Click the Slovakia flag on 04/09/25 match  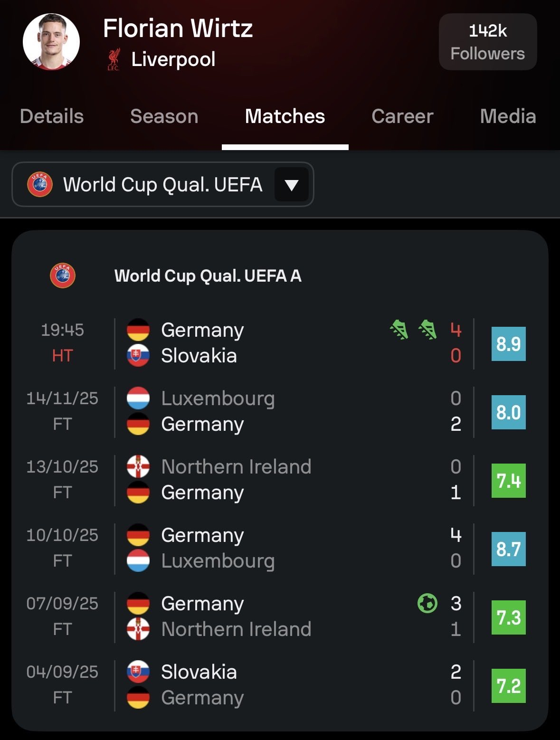click(138, 672)
